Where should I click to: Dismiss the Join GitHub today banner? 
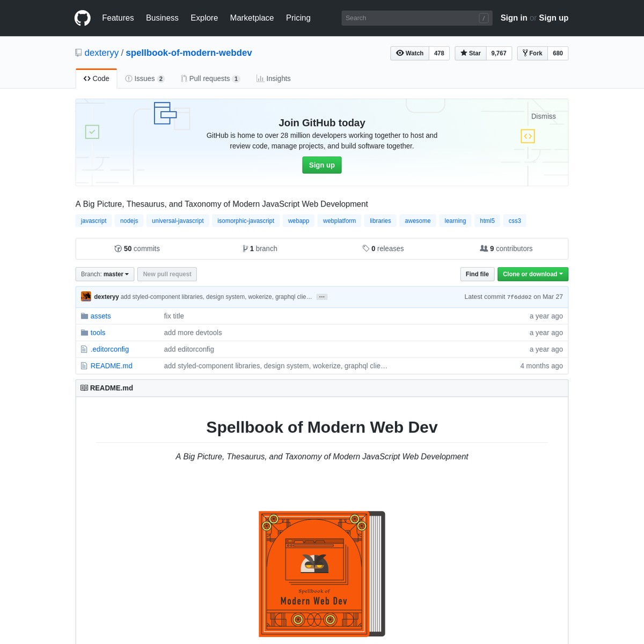(544, 116)
